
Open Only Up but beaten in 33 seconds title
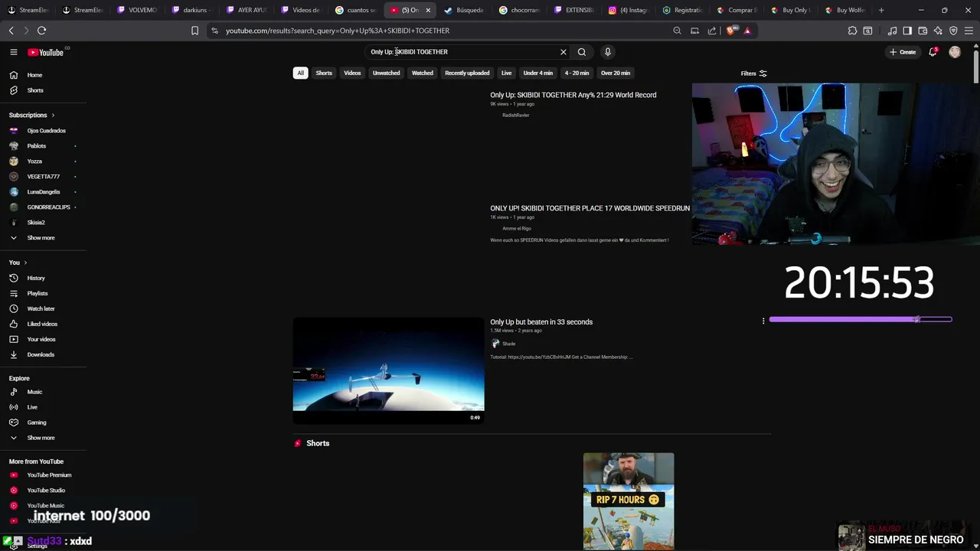pos(541,322)
